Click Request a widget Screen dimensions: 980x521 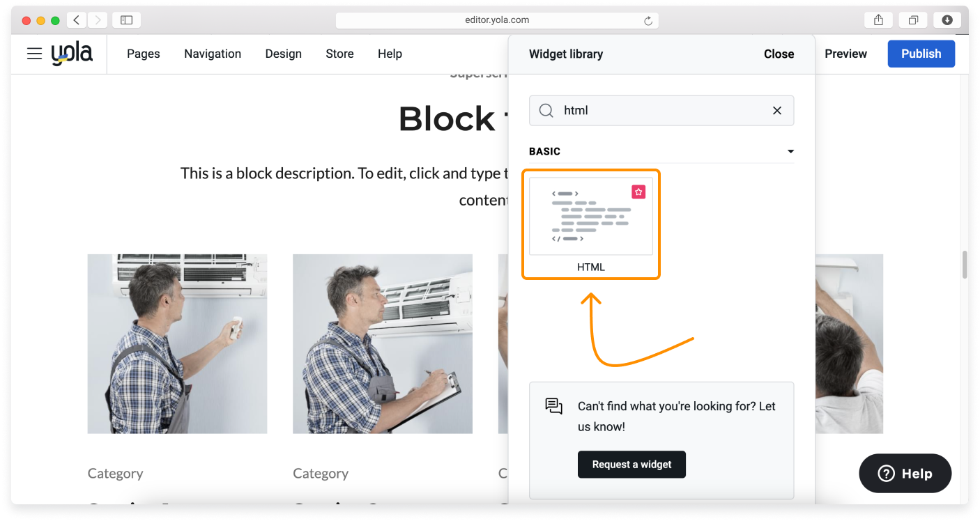pyautogui.click(x=631, y=465)
